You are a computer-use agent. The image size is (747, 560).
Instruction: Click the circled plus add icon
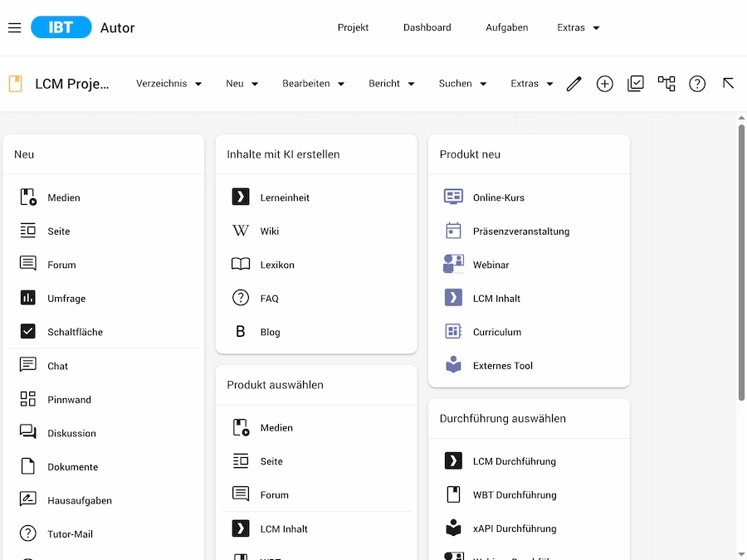[x=604, y=84]
